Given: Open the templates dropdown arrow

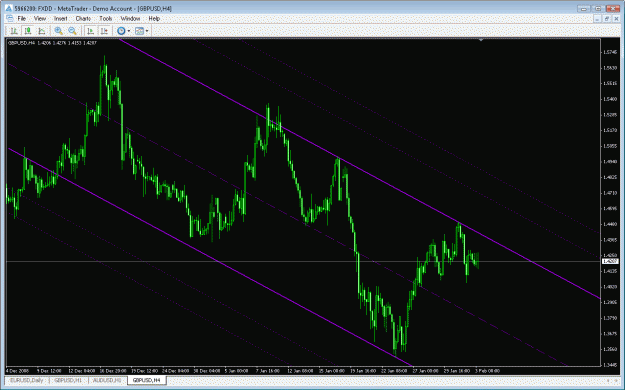Looking at the screenshot, I should (x=147, y=31).
